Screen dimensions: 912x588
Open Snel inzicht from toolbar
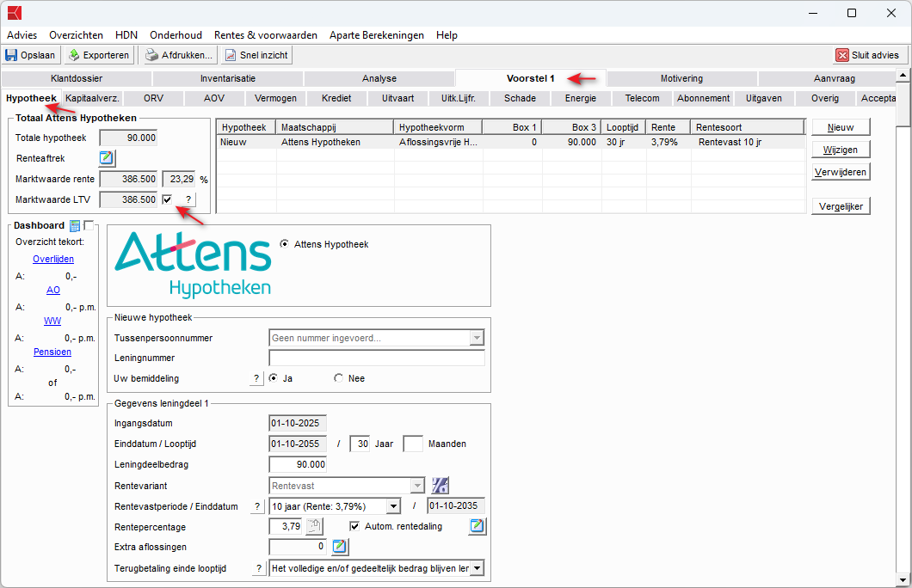tap(256, 55)
